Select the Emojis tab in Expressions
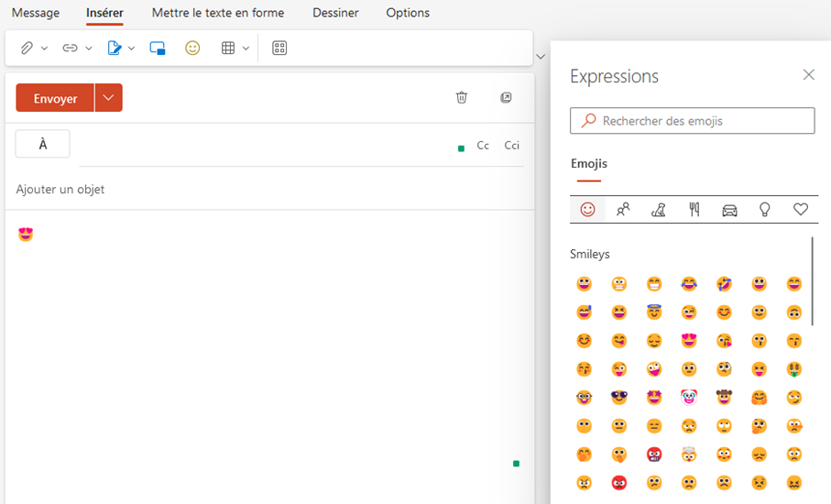831x504 pixels. (x=589, y=164)
